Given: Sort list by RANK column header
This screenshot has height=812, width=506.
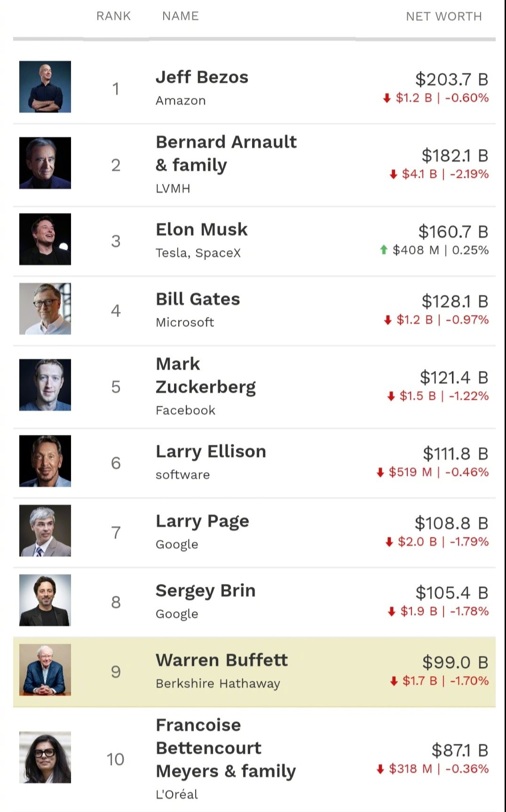Looking at the screenshot, I should coord(113,16).
